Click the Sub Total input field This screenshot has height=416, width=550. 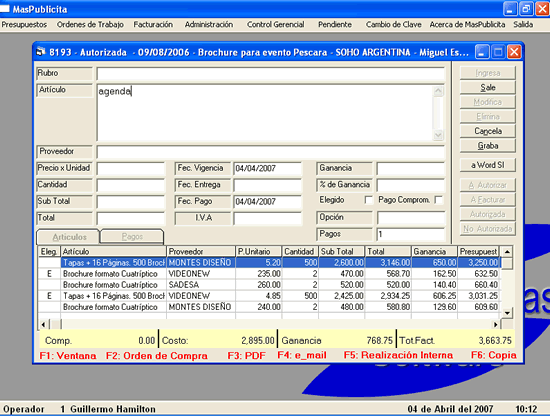tap(130, 202)
